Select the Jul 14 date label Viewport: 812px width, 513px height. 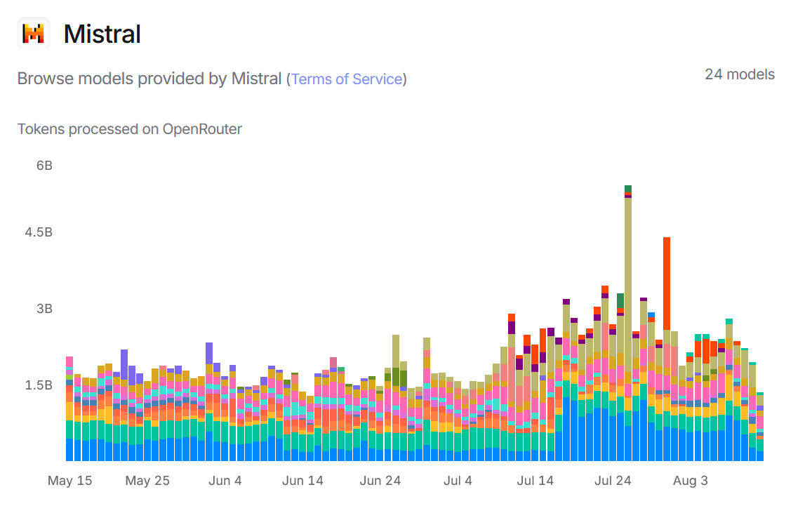(x=535, y=481)
